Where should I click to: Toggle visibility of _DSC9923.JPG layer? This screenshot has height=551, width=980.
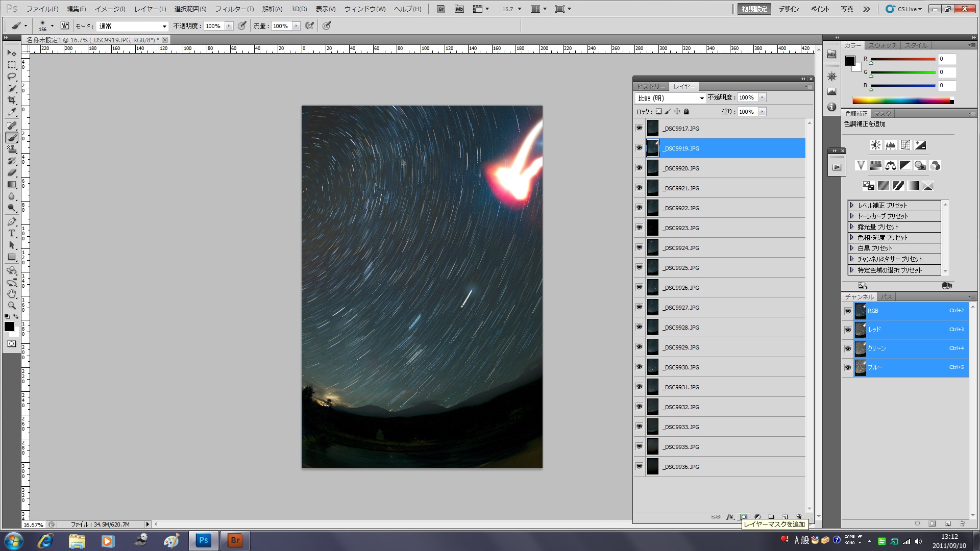[639, 228]
